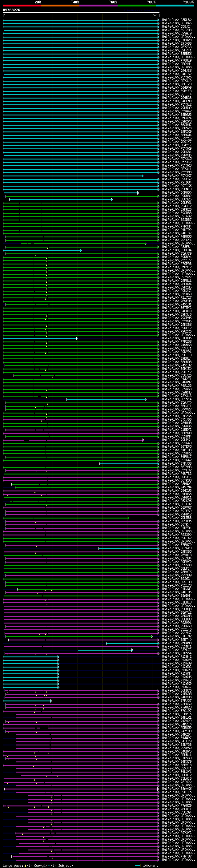Select the UniRef100_Q94JT2 label
The height and width of the screenshot is (868, 197).
click(x=176, y=206)
